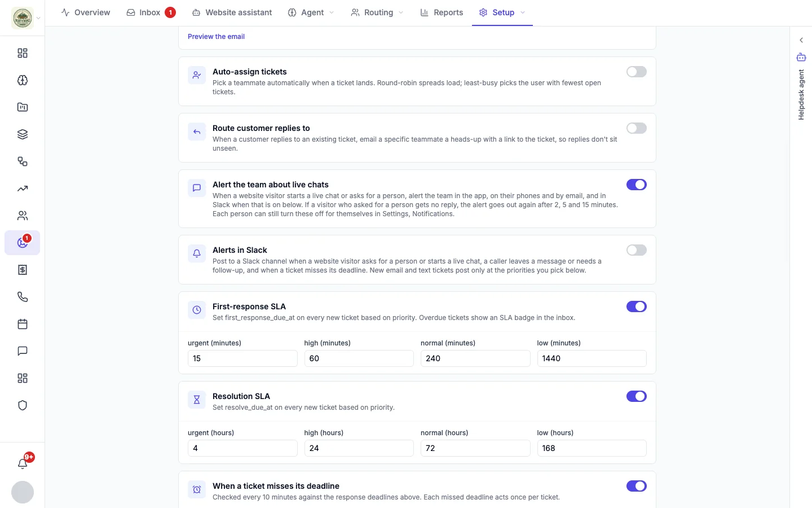812x508 pixels.
Task: Open the trending arrow sidebar icon
Action: (x=23, y=189)
